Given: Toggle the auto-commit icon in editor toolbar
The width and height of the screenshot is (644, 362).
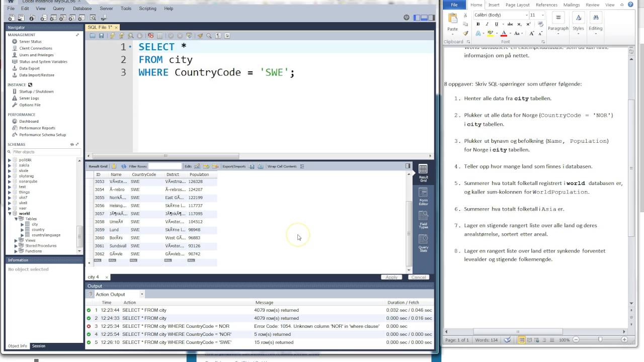Looking at the screenshot, I should (x=189, y=36).
